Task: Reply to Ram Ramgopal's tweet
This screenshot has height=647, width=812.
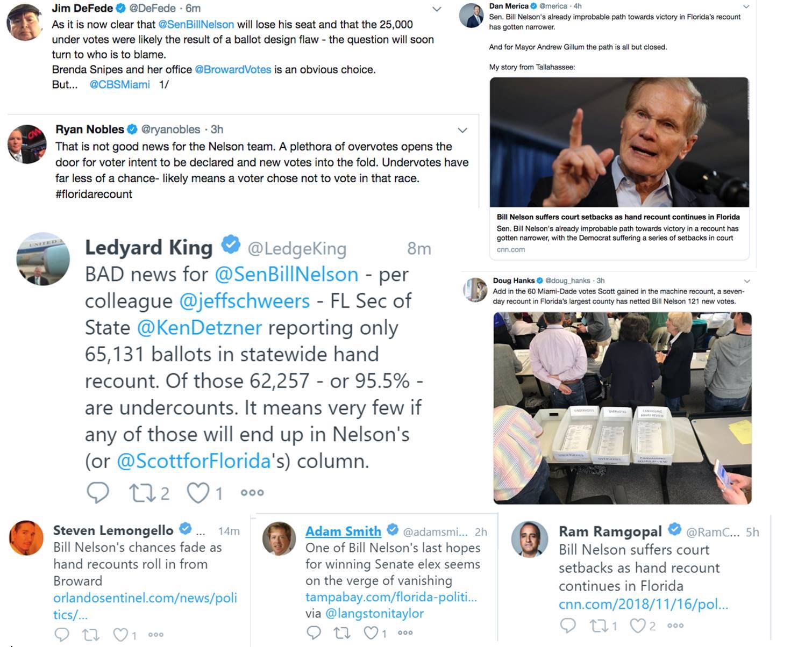Action: [x=568, y=625]
